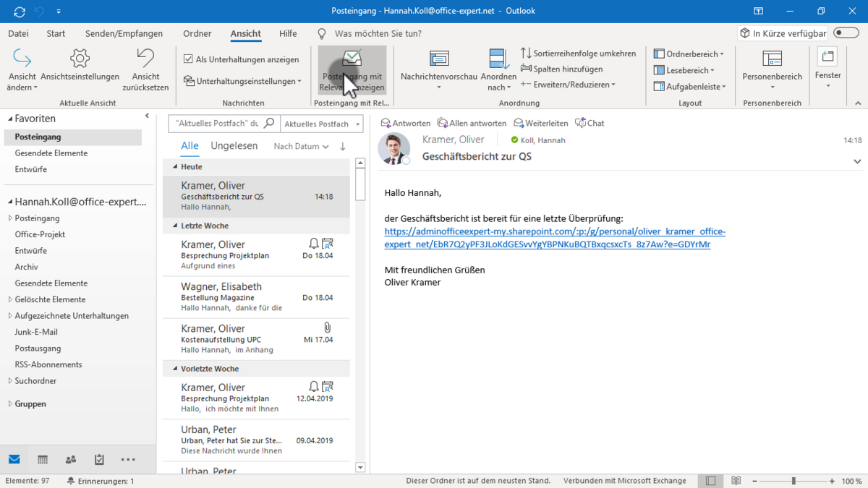This screenshot has height=488, width=868.
Task: Show Alle messages filter
Action: point(190,146)
